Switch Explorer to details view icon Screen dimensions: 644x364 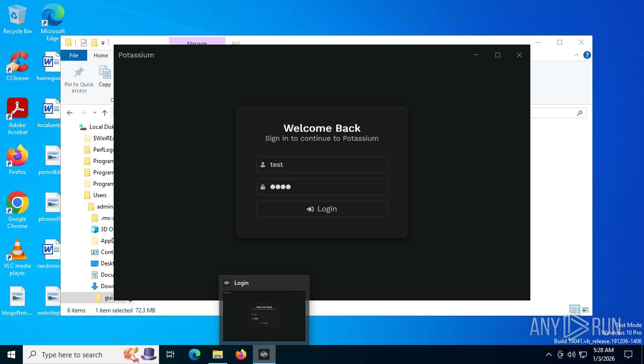tap(575, 310)
